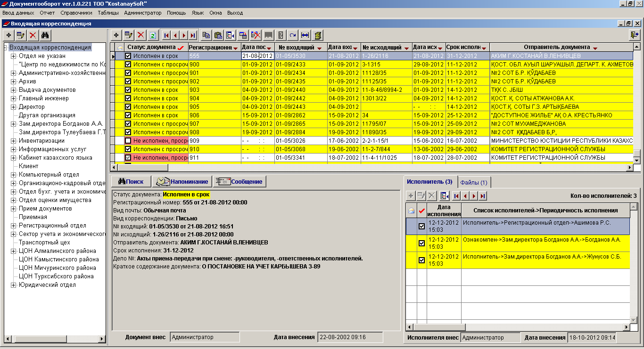Jump to the first document record
This screenshot has width=644, height=349.
click(166, 35)
